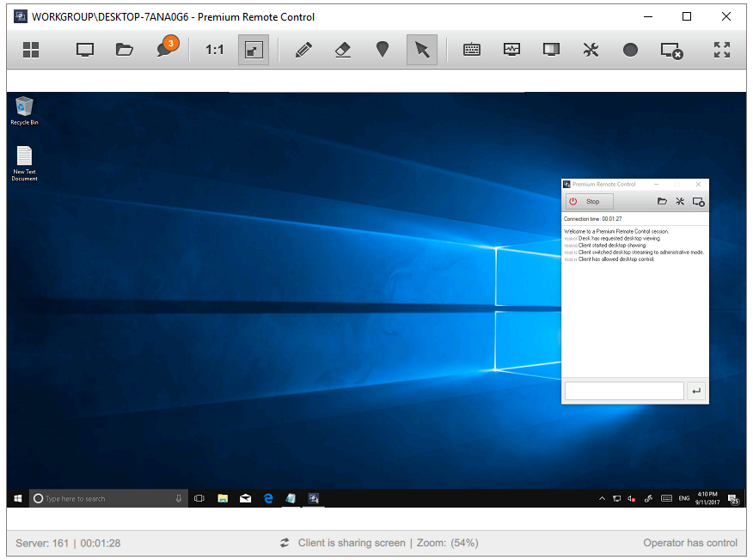Open chat with 3 unread messages
The width and height of the screenshot is (753, 560).
pyautogui.click(x=165, y=50)
